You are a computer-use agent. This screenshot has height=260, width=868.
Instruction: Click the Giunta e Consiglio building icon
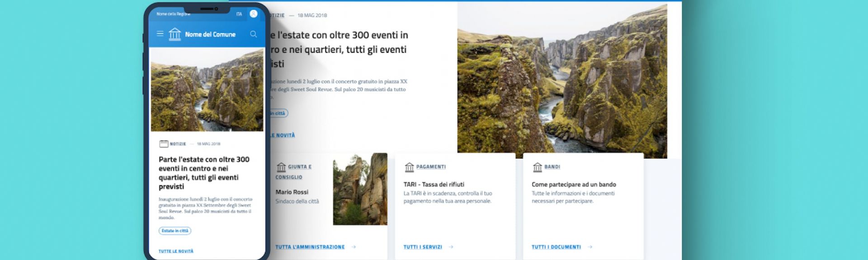pyautogui.click(x=281, y=167)
